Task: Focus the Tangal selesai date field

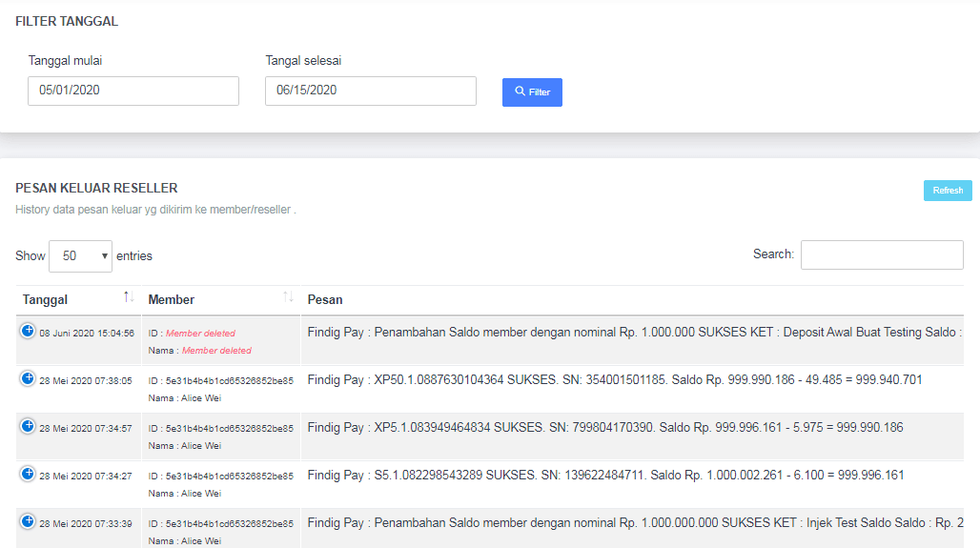Action: (x=371, y=91)
